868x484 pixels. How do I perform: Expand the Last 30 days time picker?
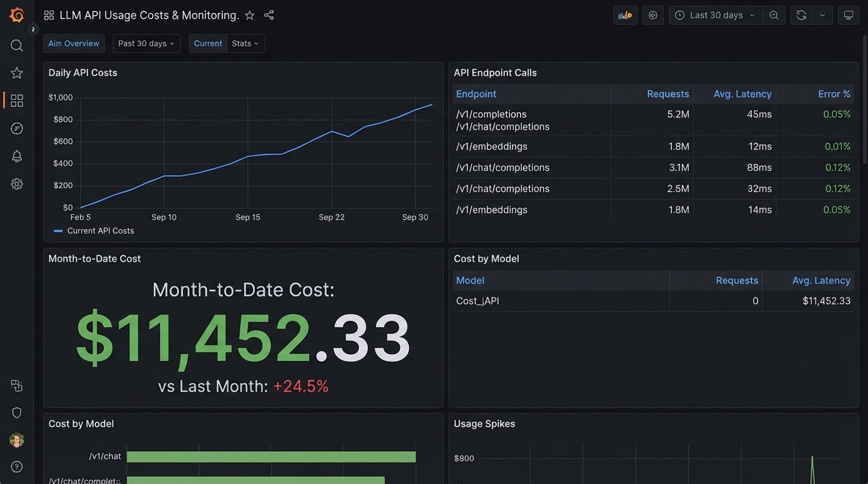point(715,15)
